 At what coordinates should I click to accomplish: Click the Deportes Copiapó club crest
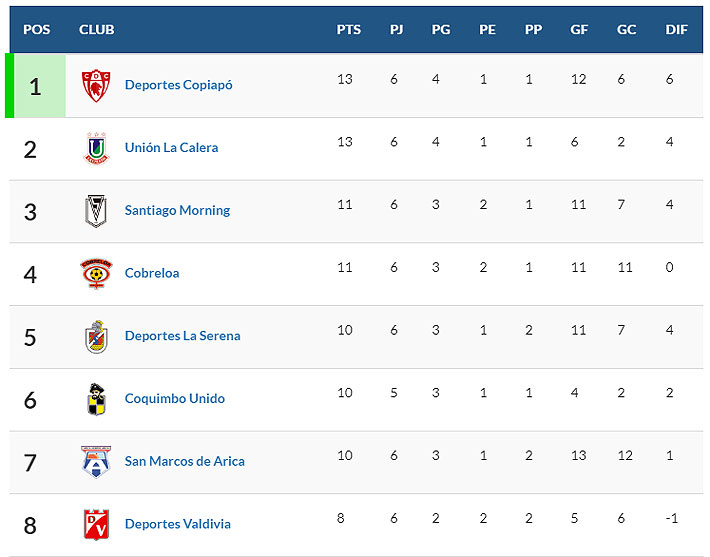(x=96, y=85)
